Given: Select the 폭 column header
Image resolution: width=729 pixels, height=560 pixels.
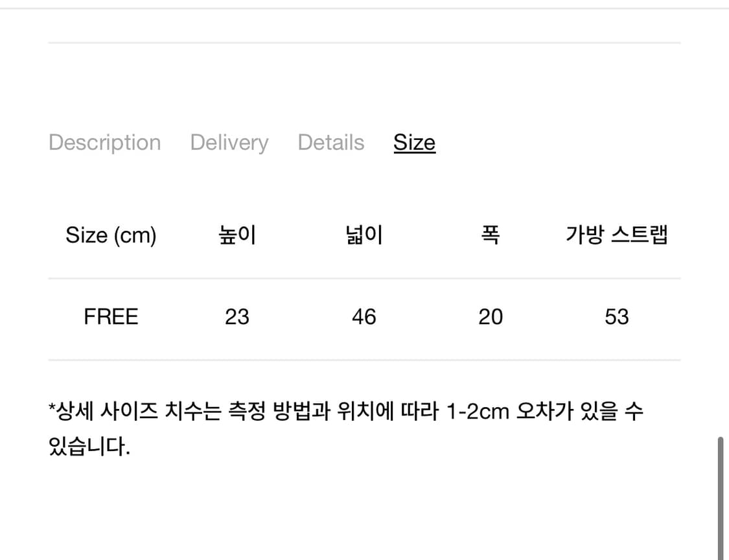Looking at the screenshot, I should pyautogui.click(x=491, y=235).
